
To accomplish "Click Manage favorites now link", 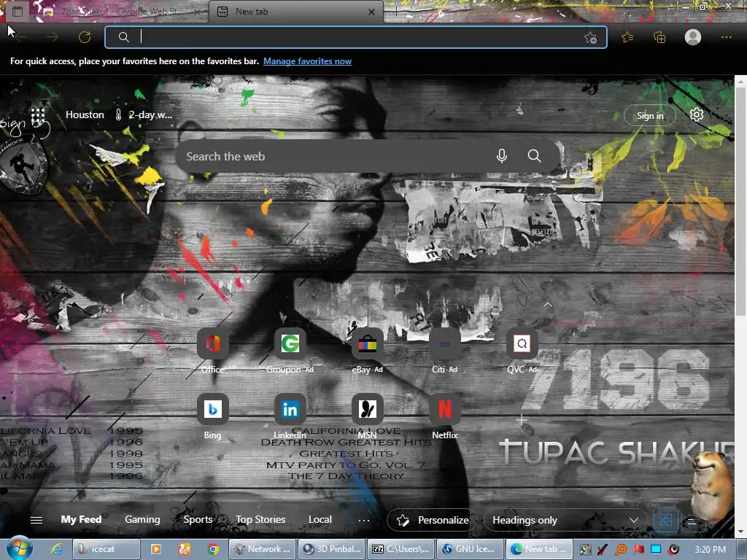I will tap(307, 61).
